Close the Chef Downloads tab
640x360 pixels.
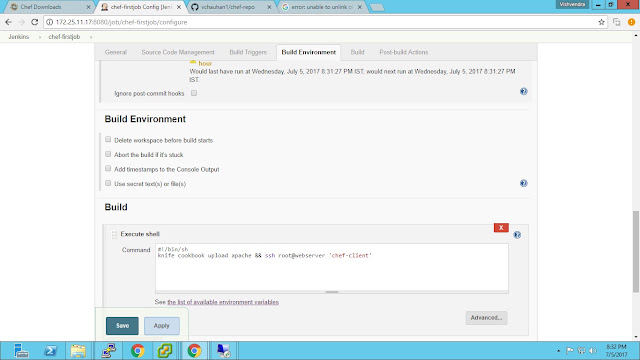click(x=88, y=7)
